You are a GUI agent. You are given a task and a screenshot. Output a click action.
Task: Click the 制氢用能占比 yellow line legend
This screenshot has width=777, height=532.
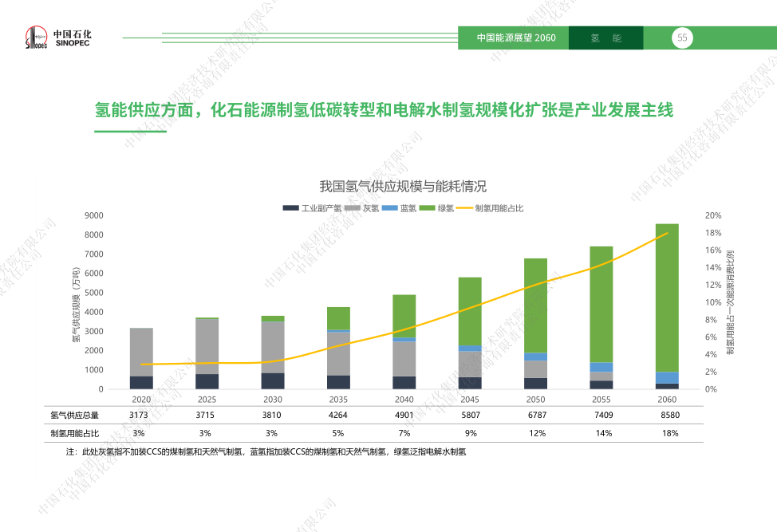click(x=464, y=208)
